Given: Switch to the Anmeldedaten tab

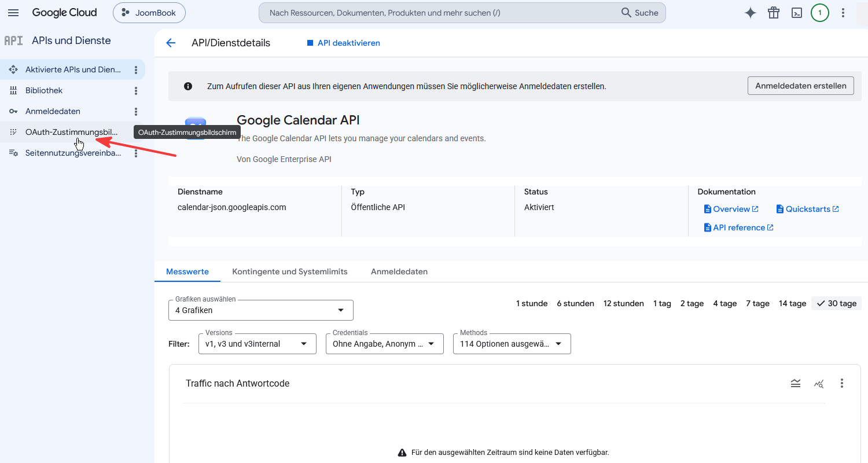Looking at the screenshot, I should click(x=399, y=271).
